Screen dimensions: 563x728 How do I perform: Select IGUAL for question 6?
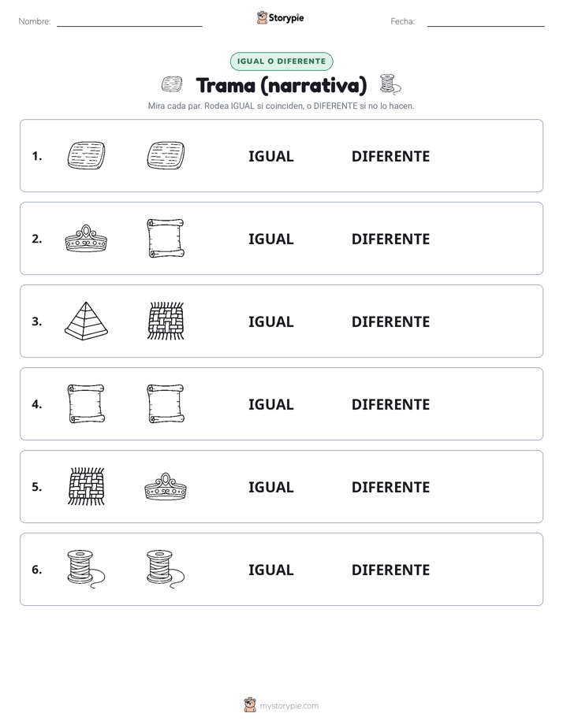(x=270, y=570)
